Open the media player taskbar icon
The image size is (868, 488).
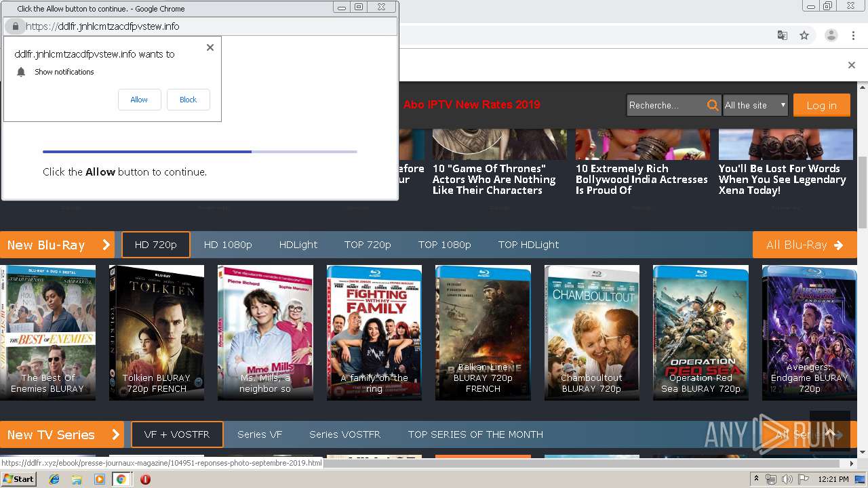tap(99, 479)
